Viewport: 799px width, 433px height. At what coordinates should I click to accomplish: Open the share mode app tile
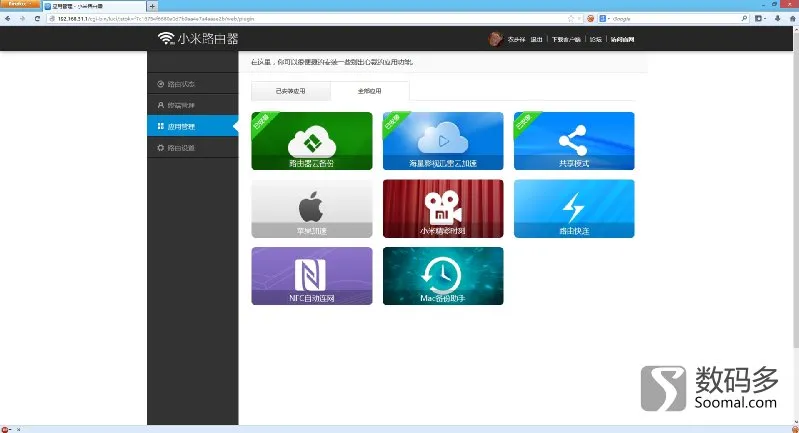tap(574, 141)
